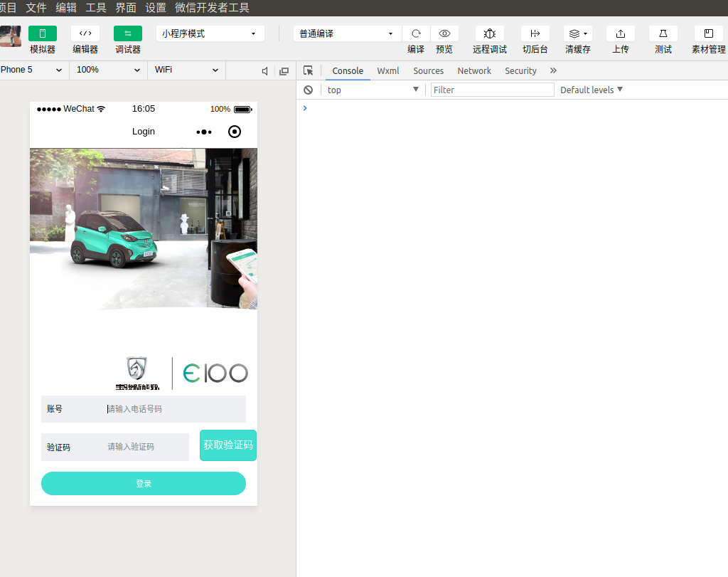Focus the console Filter input
The height and width of the screenshot is (577, 728).
pos(492,90)
